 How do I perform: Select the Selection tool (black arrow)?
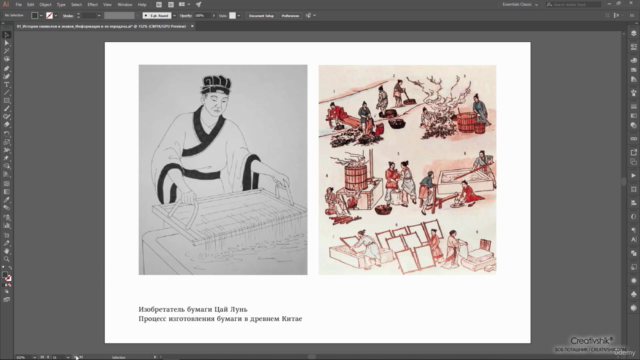click(7, 35)
